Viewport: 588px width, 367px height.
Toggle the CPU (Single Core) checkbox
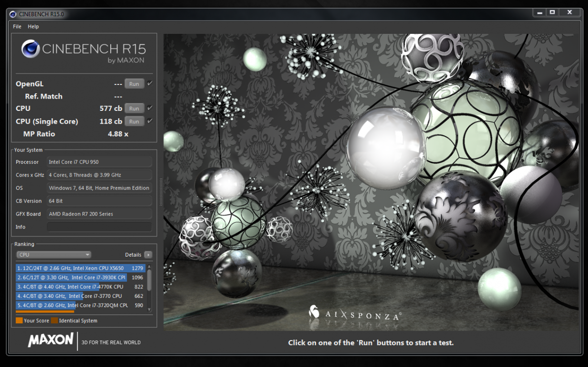click(x=150, y=121)
